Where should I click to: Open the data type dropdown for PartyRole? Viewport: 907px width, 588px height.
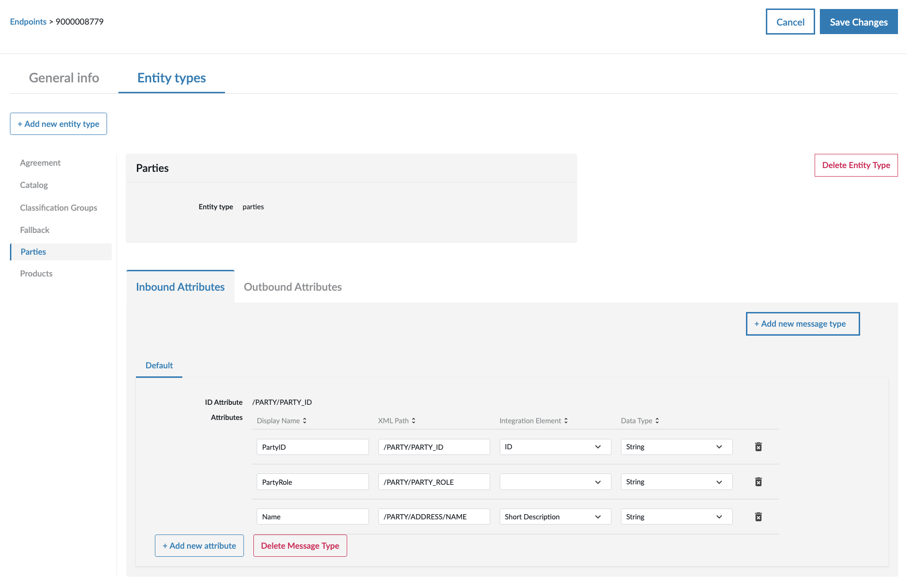(676, 482)
